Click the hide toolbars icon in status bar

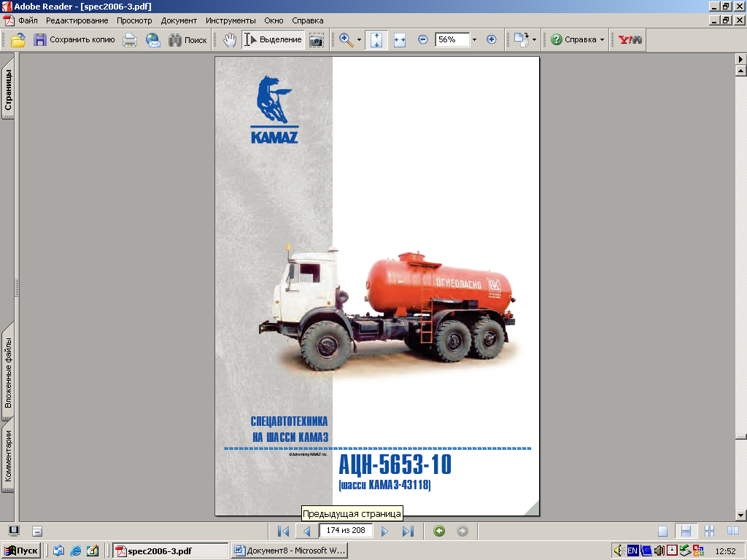[x=37, y=531]
